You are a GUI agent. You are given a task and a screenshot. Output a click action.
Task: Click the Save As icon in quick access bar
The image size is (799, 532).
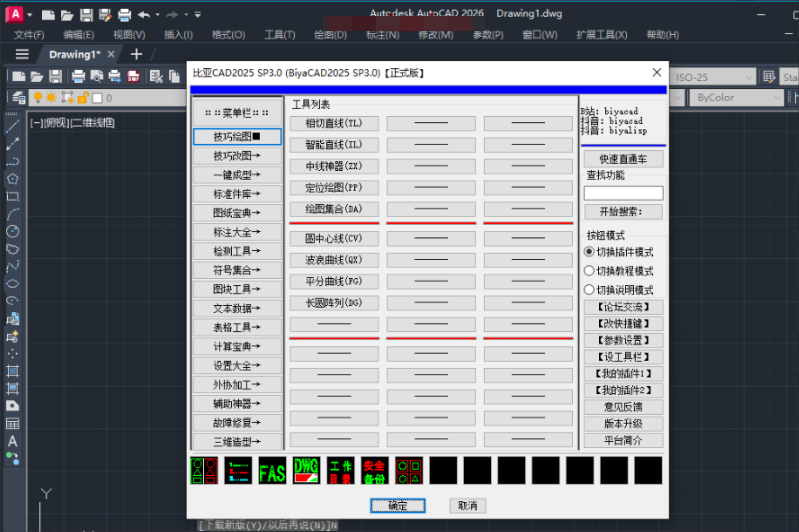105,15
